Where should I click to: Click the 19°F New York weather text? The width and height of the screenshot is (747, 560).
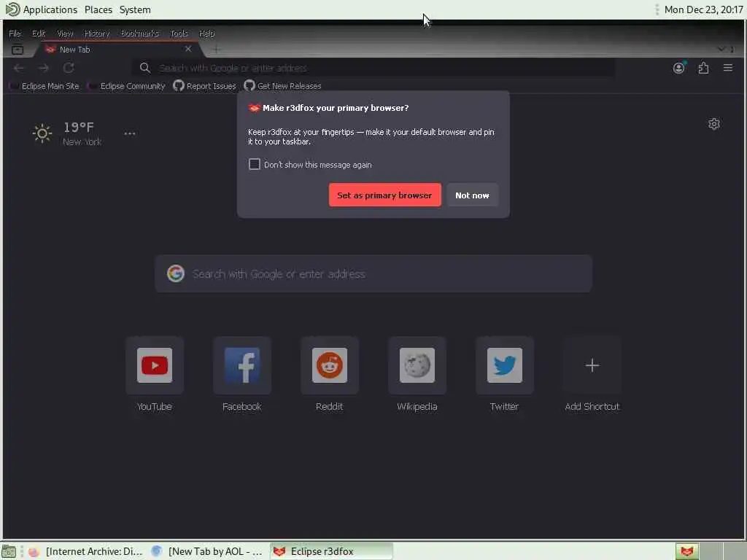pyautogui.click(x=82, y=133)
